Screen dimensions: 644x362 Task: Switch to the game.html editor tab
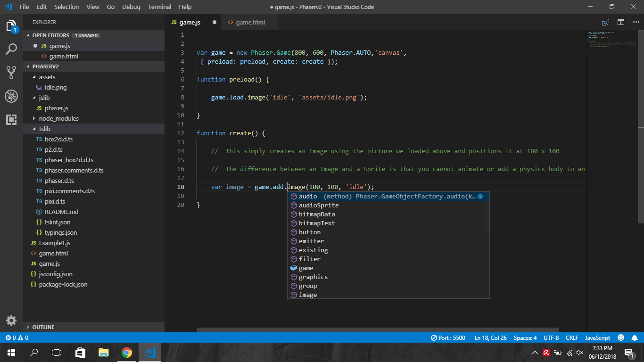tap(250, 22)
